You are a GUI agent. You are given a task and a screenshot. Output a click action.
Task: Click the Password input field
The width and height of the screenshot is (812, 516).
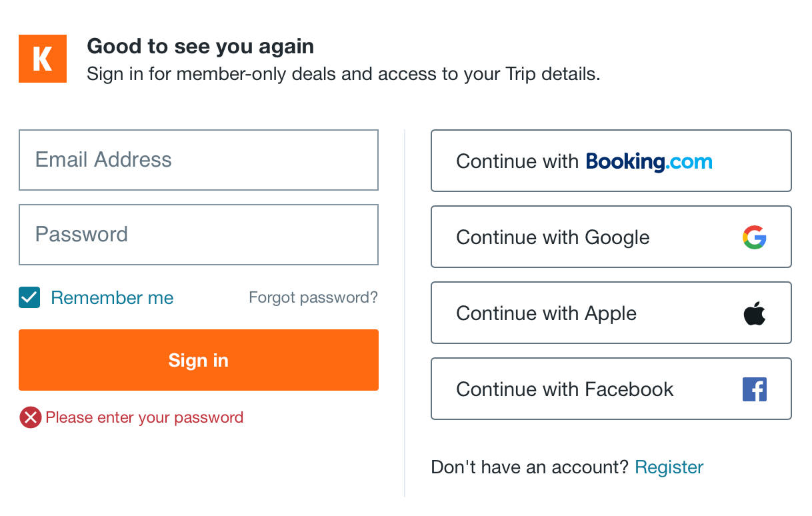(x=198, y=235)
